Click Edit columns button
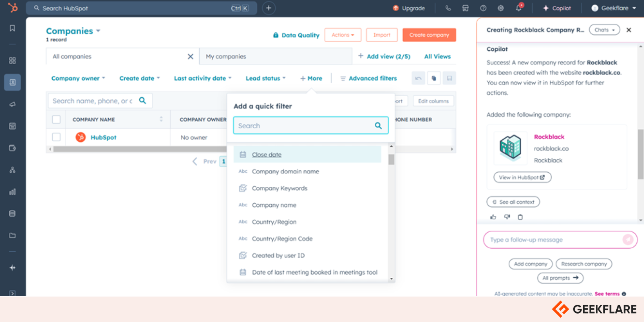 433,101
